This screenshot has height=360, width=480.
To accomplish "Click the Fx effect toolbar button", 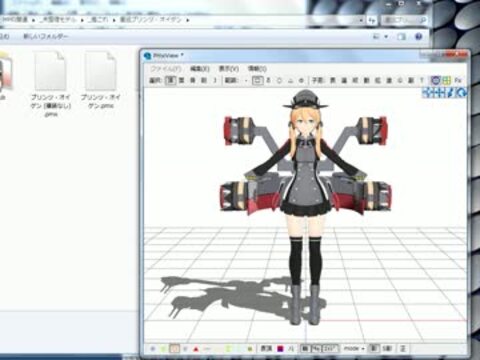I will click(458, 80).
